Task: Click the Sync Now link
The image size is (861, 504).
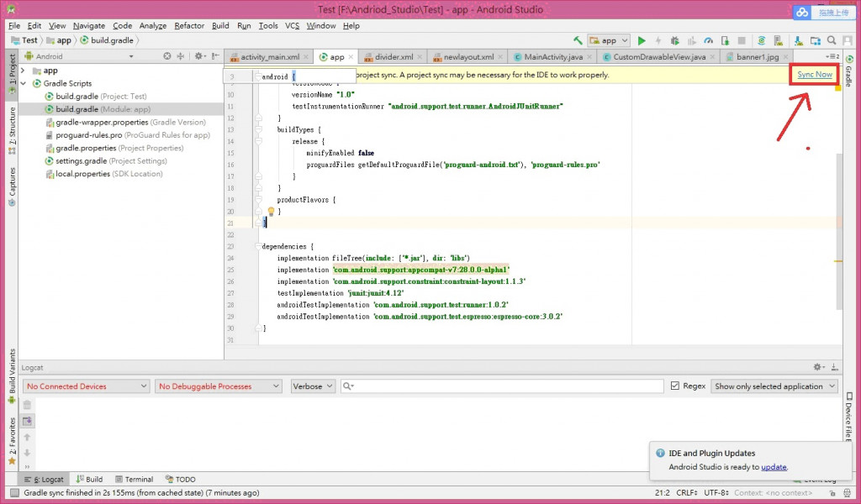Action: click(815, 75)
